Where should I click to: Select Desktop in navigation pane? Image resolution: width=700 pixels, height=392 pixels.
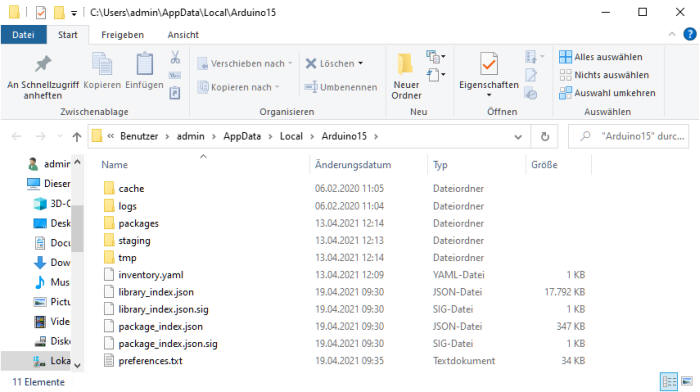pos(53,223)
